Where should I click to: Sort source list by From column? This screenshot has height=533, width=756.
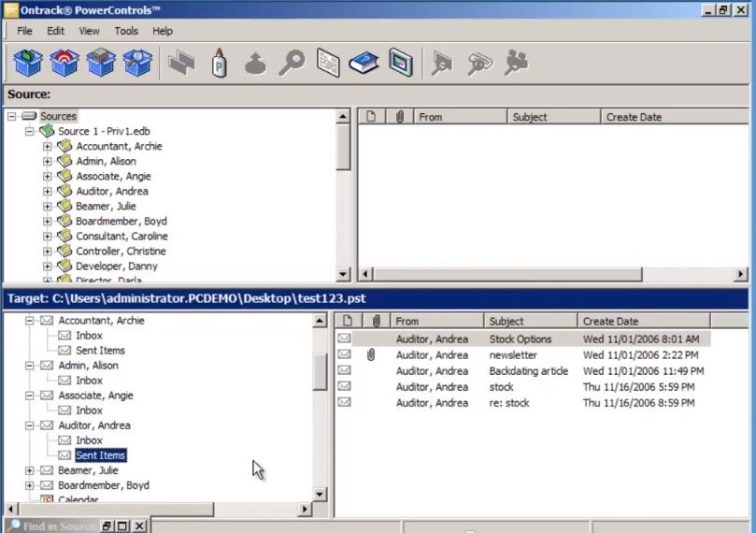461,117
